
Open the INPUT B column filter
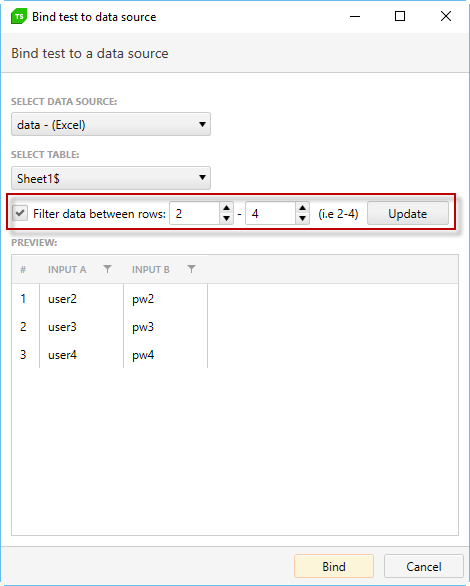coord(191,269)
